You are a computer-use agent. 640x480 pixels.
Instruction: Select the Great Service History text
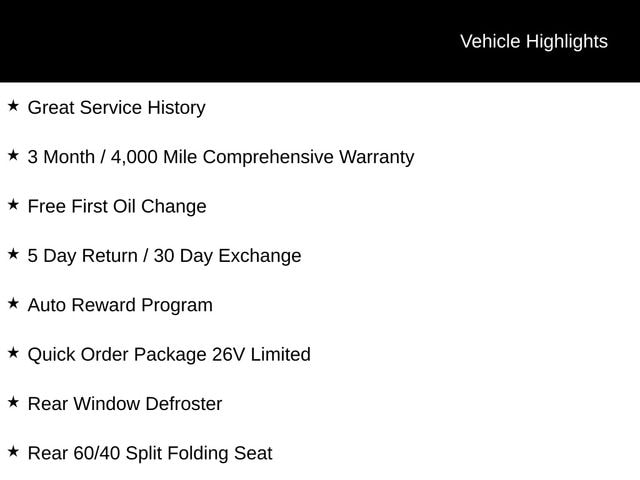tap(116, 107)
